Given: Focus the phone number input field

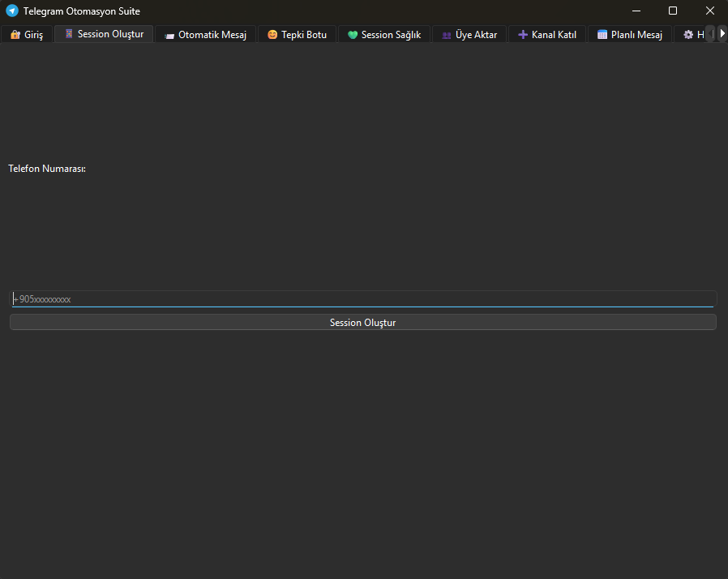Looking at the screenshot, I should [x=363, y=299].
